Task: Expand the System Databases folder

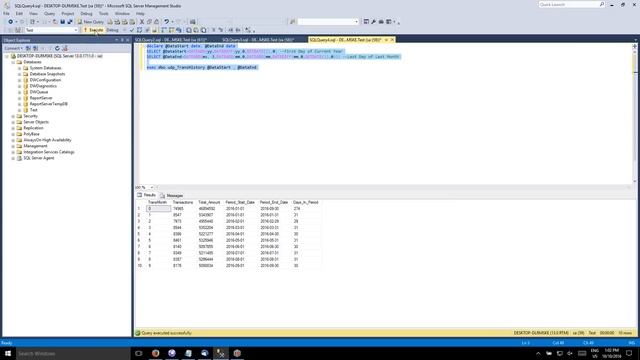Action: pos(19,68)
